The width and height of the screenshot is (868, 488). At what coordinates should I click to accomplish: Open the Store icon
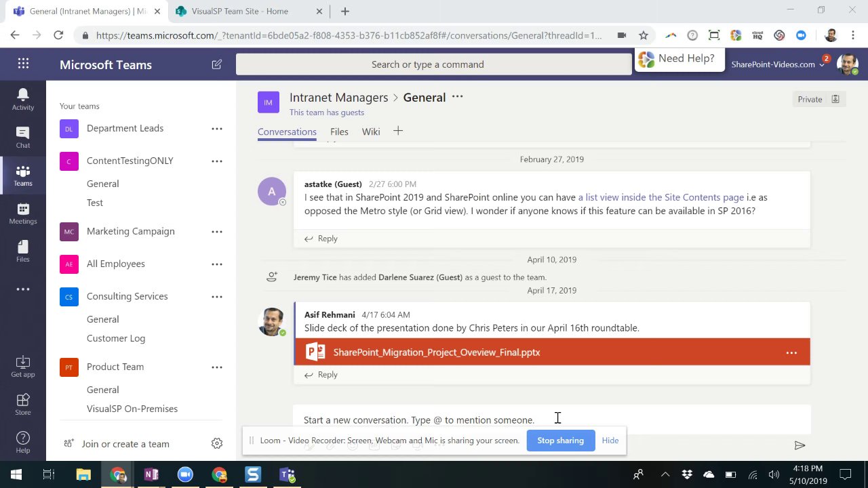pyautogui.click(x=23, y=405)
